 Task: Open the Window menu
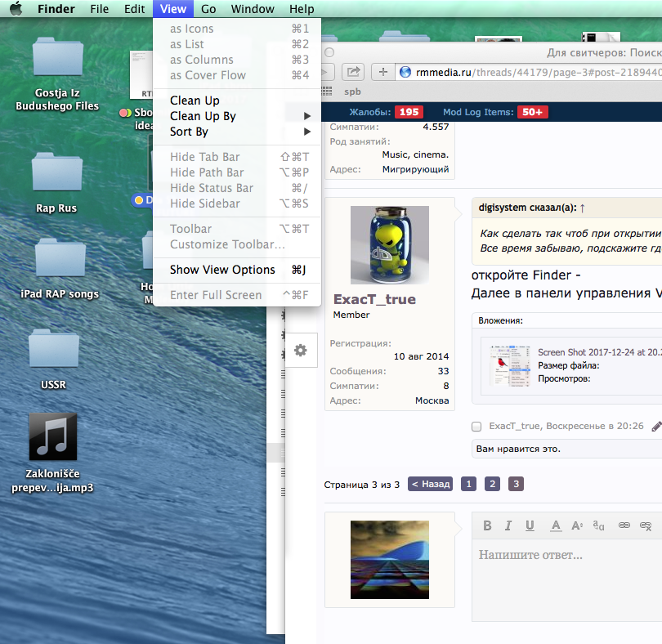coord(253,9)
